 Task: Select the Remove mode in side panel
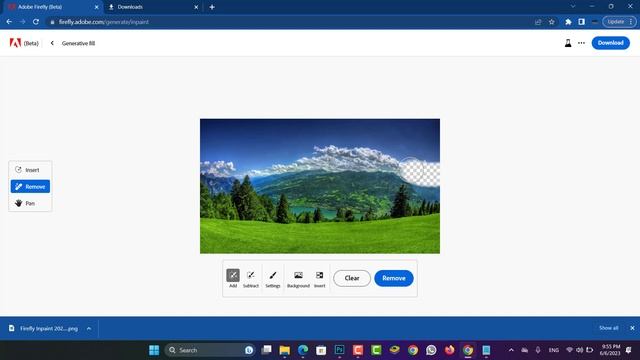30,187
